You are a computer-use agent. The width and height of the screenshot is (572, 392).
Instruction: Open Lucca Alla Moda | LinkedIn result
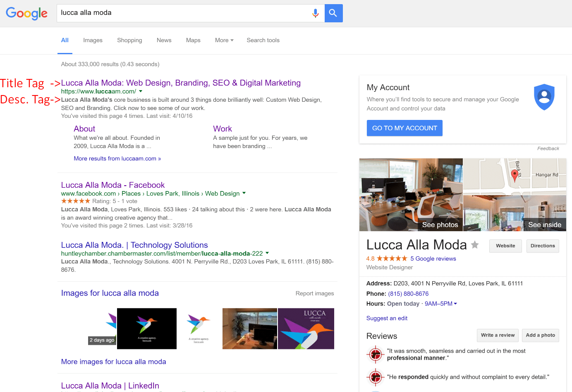coord(110,385)
